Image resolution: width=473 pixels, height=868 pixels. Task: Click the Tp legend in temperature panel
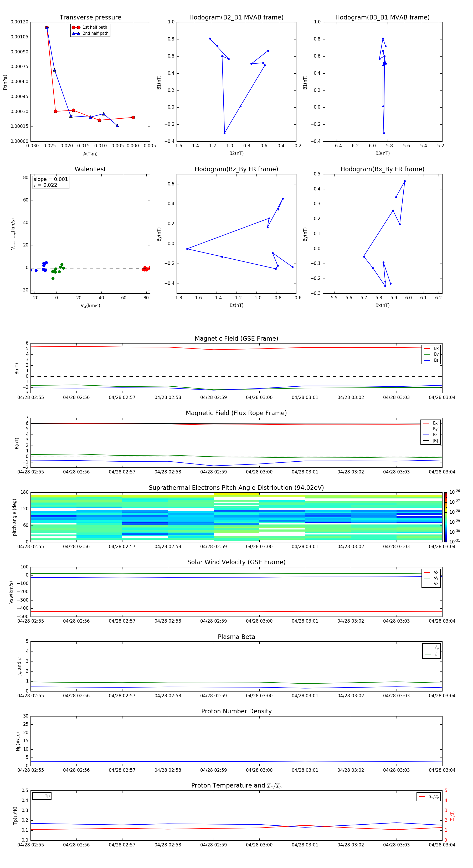click(x=42, y=796)
